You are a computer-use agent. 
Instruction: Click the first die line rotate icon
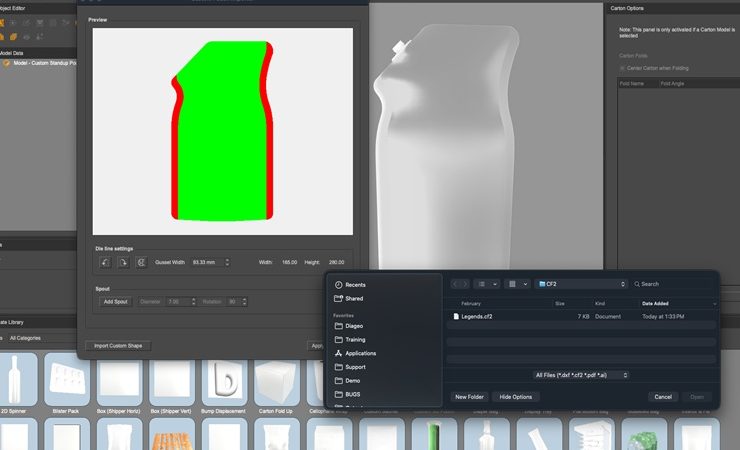coord(103,262)
